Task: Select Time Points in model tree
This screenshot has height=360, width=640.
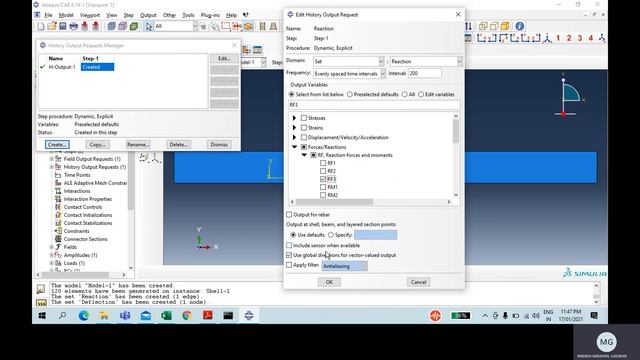Action: point(77,175)
